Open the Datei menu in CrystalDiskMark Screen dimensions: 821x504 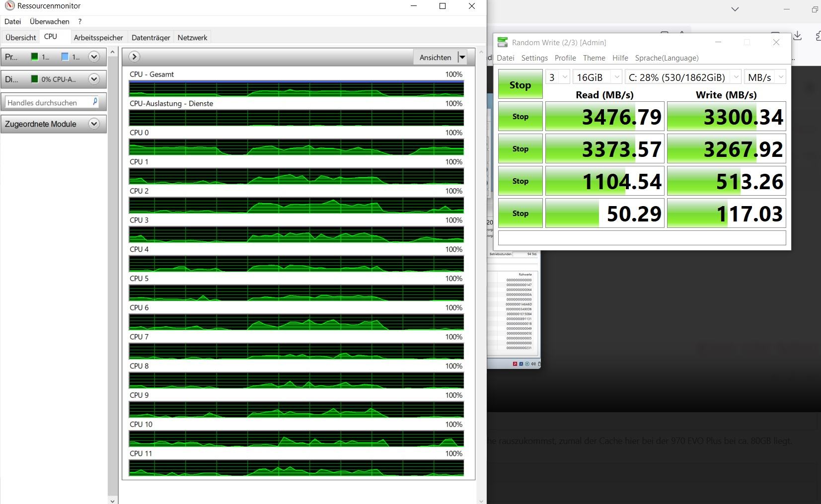click(506, 58)
